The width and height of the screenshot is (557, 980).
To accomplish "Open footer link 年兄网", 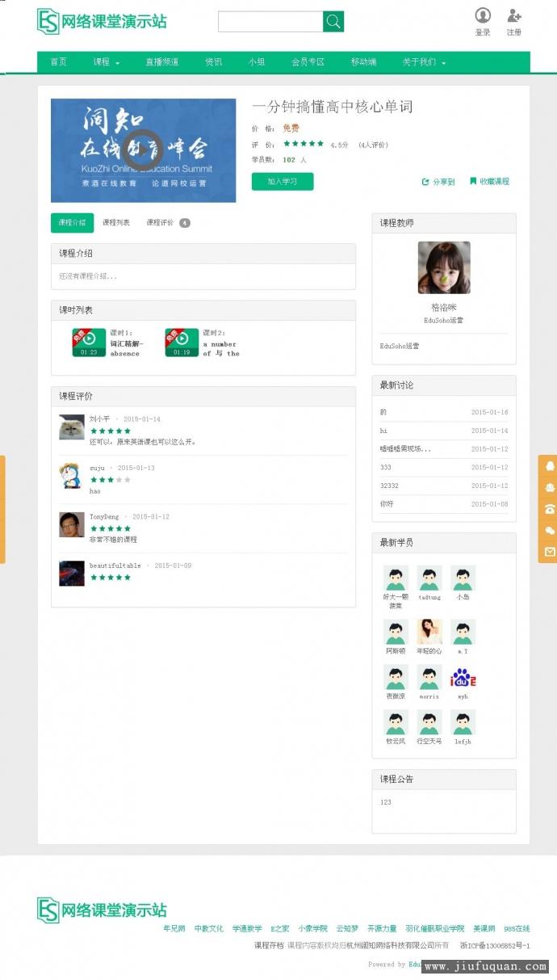I will click(x=174, y=929).
